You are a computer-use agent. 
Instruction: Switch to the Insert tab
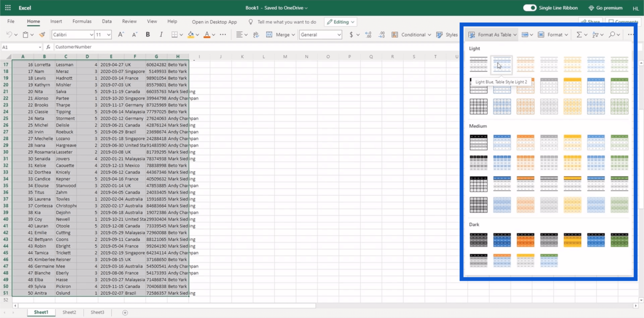(x=56, y=21)
